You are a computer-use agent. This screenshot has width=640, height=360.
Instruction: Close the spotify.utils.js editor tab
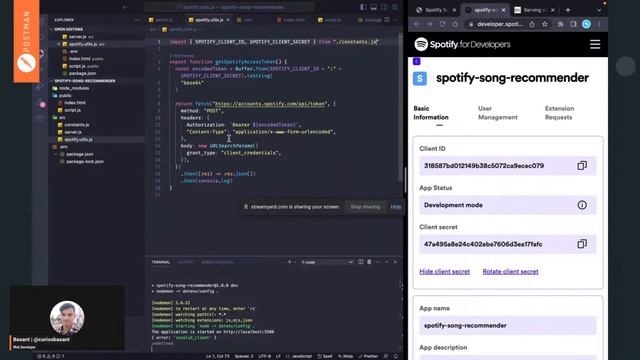[x=228, y=20]
